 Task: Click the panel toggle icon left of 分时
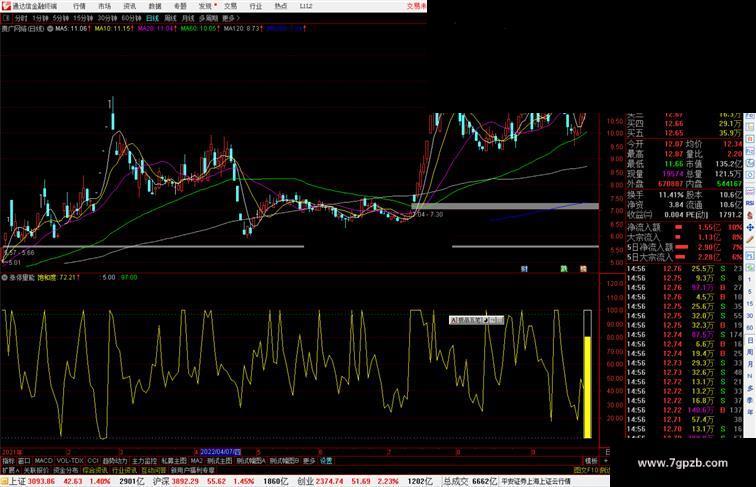coord(6,18)
